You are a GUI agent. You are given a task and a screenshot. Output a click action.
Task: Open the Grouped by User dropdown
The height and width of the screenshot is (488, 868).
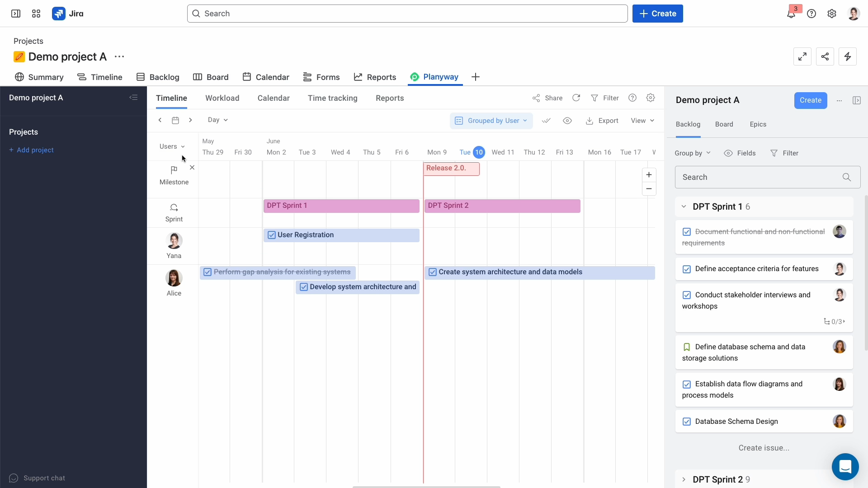491,121
